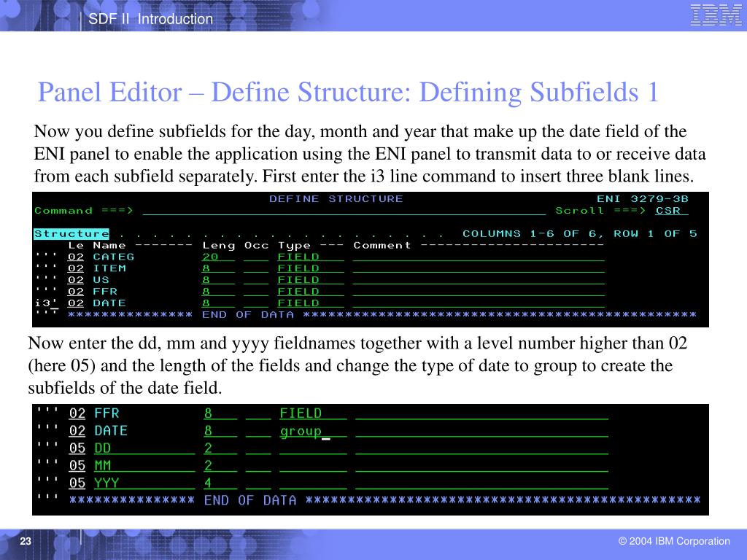Click the DATE name in lower terminal
The image size is (747, 560).
tap(111, 430)
